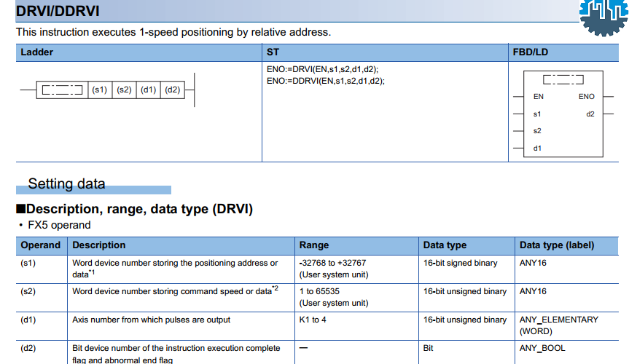Click the s2 input pin in FBD block

pyautogui.click(x=537, y=131)
